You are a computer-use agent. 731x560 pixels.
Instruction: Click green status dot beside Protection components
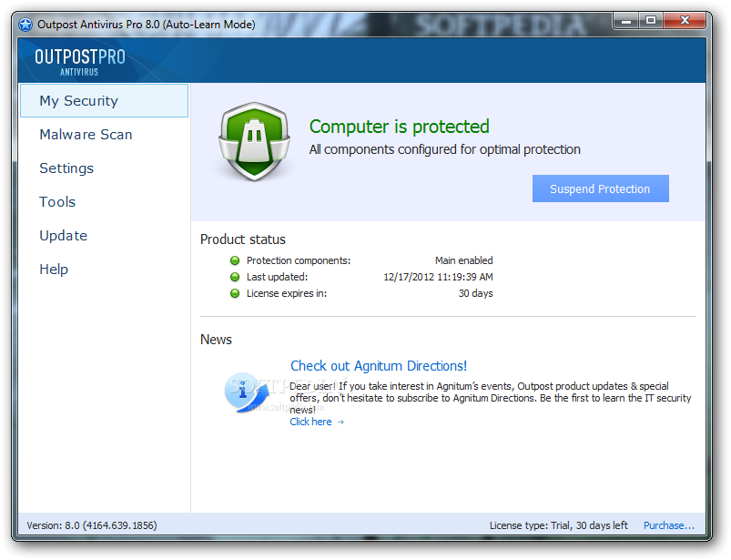pyautogui.click(x=235, y=260)
